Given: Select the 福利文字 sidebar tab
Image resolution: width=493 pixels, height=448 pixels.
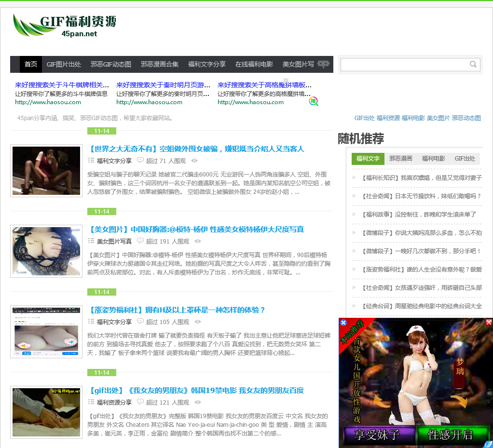Looking at the screenshot, I should (x=368, y=159).
